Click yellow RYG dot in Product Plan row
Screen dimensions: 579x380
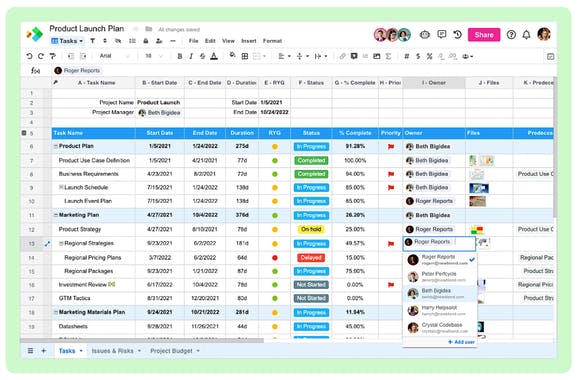click(x=275, y=147)
